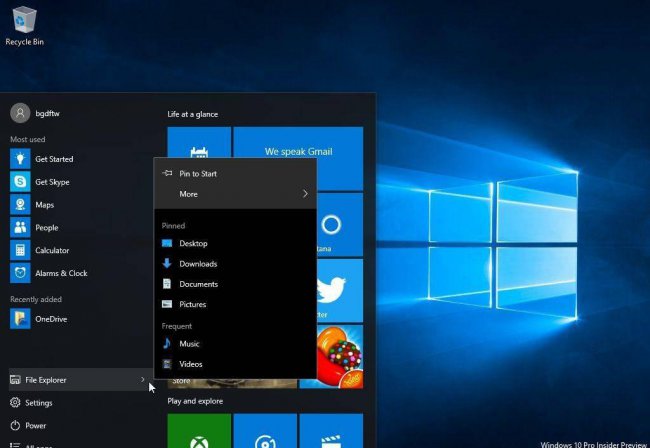Open the Calculator app icon
Viewport: 650px width, 448px height.
tap(20, 250)
